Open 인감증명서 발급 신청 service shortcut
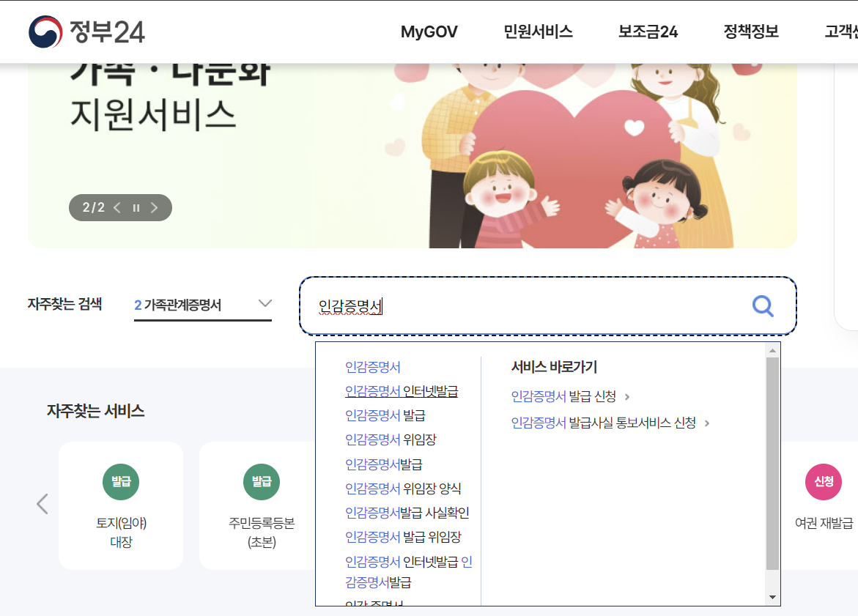This screenshot has height=616, width=858. [563, 396]
